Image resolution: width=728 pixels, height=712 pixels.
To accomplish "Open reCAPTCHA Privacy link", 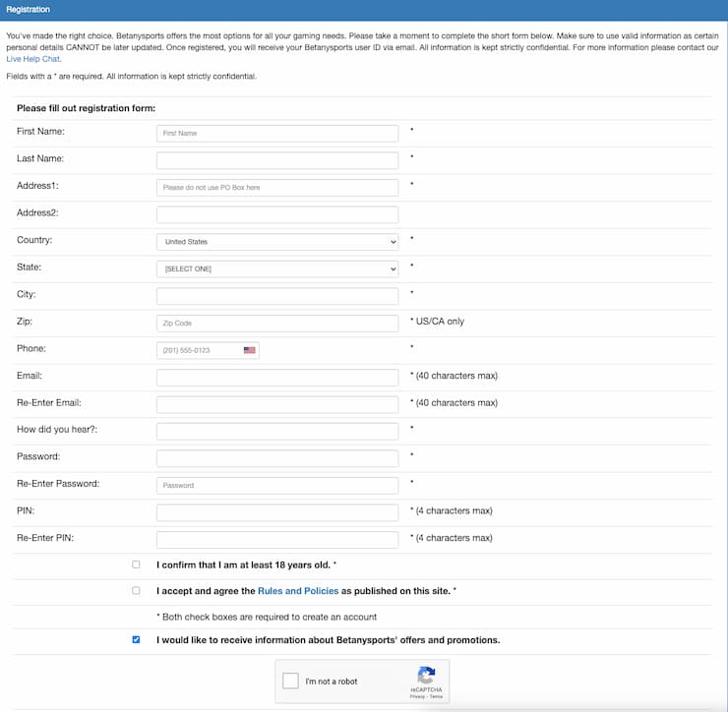I will (x=417, y=696).
